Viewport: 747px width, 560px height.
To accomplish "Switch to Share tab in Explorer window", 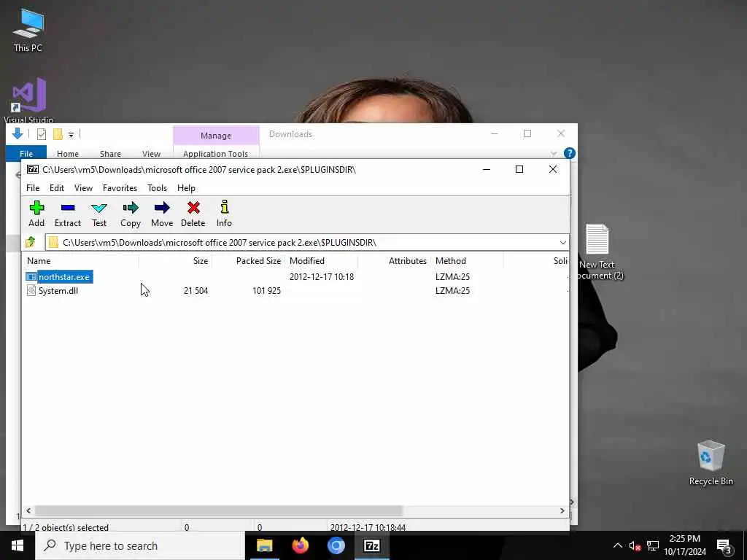I will click(x=111, y=153).
